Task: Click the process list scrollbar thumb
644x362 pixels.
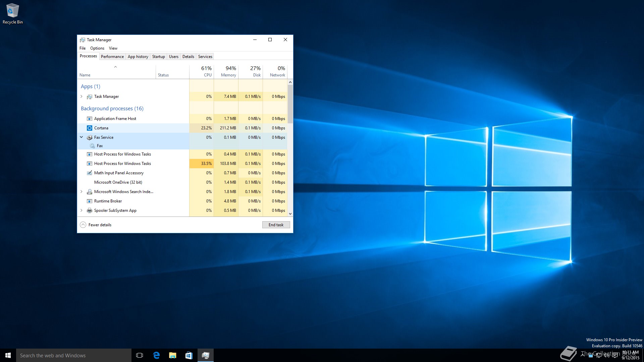Action: (290, 104)
